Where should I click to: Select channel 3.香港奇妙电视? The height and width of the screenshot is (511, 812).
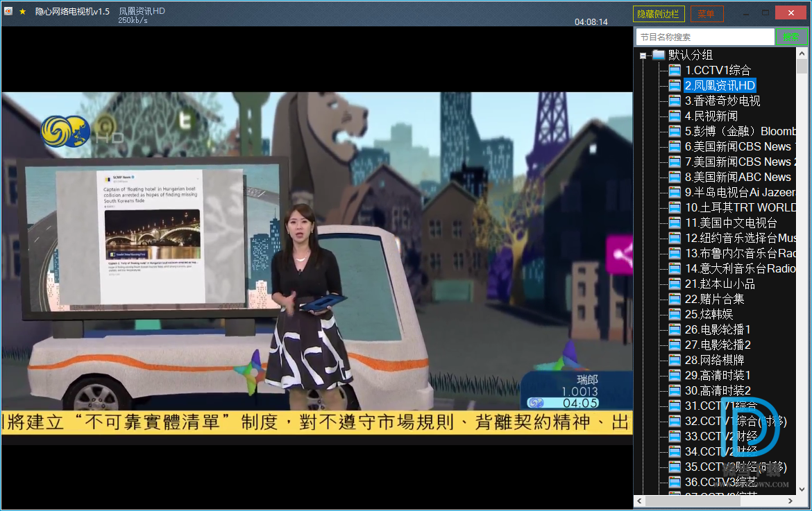tap(722, 101)
